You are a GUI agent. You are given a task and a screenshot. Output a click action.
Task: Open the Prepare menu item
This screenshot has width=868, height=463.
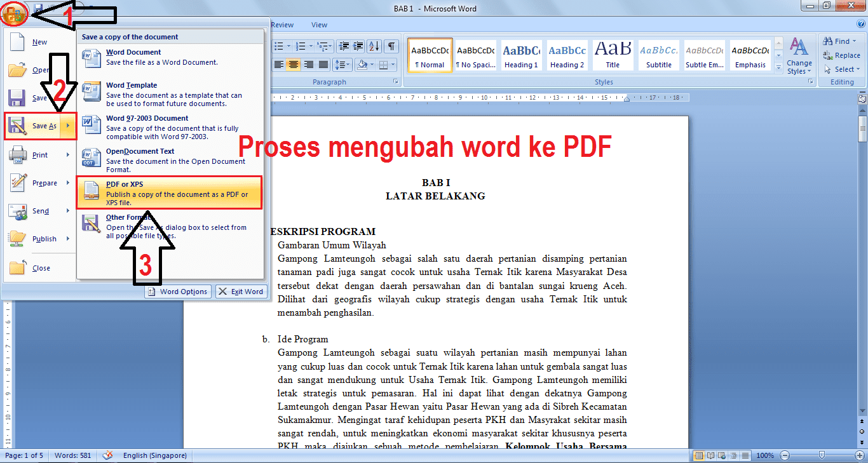click(39, 183)
